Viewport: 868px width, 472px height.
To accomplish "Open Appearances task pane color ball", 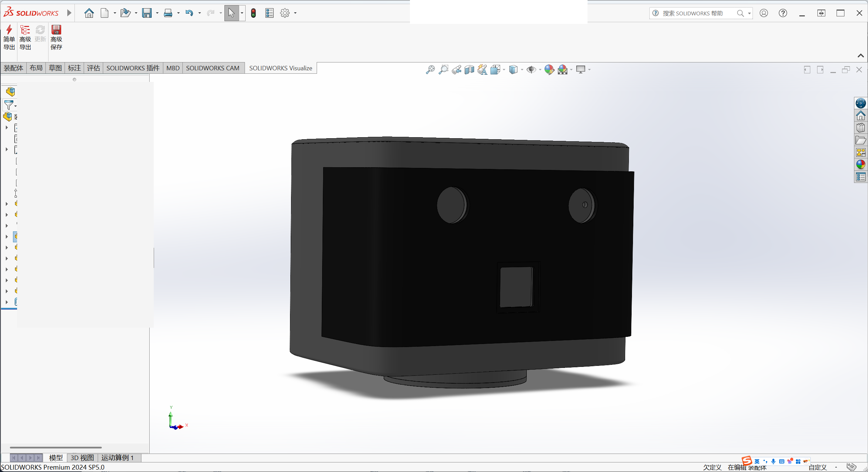I will (x=861, y=165).
